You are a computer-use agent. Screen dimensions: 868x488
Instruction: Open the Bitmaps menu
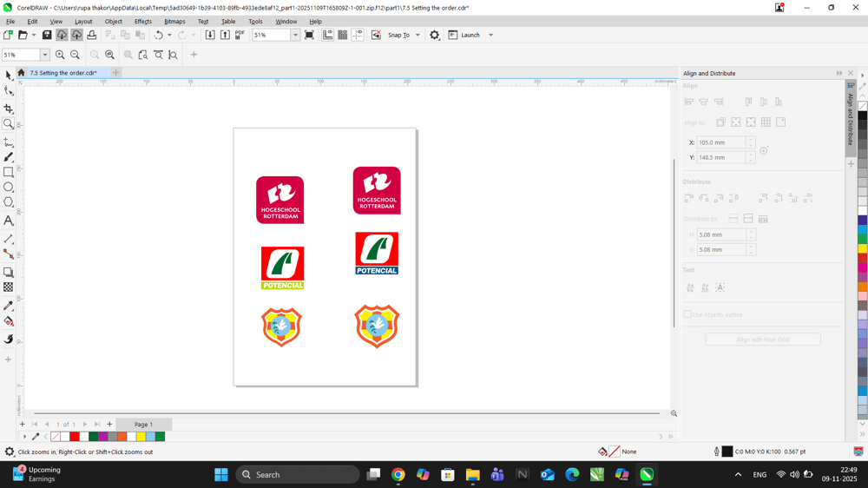[x=174, y=21]
